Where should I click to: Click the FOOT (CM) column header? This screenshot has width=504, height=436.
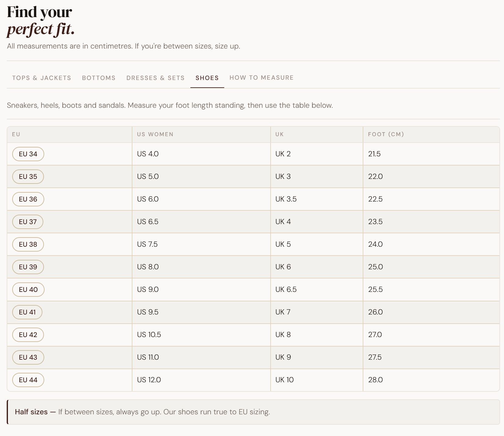pyautogui.click(x=386, y=134)
